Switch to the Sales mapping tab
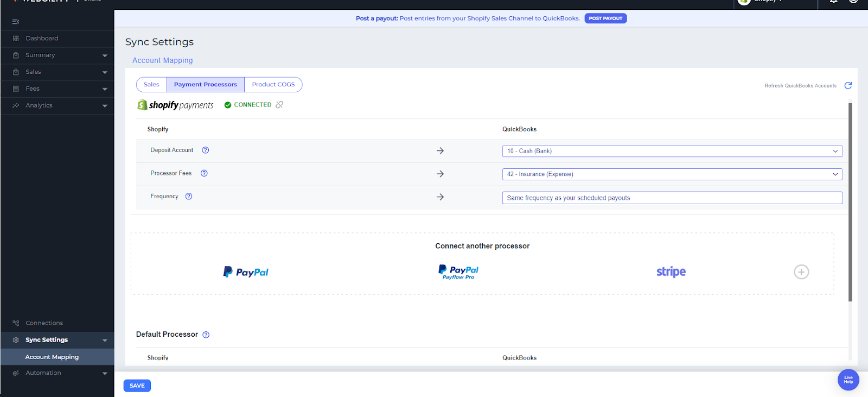The height and width of the screenshot is (397, 868). tap(151, 85)
